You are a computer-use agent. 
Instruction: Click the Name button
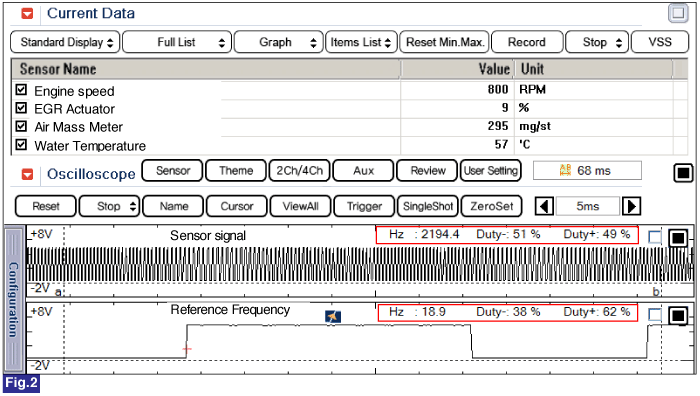(x=173, y=206)
